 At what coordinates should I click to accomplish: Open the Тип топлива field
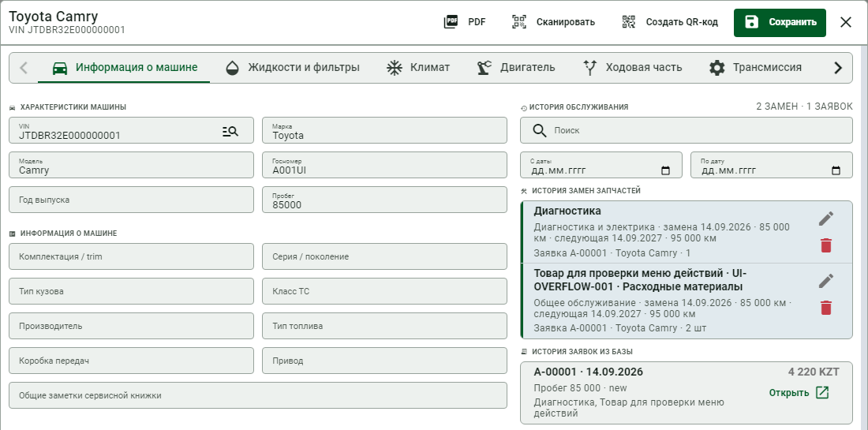coord(384,326)
